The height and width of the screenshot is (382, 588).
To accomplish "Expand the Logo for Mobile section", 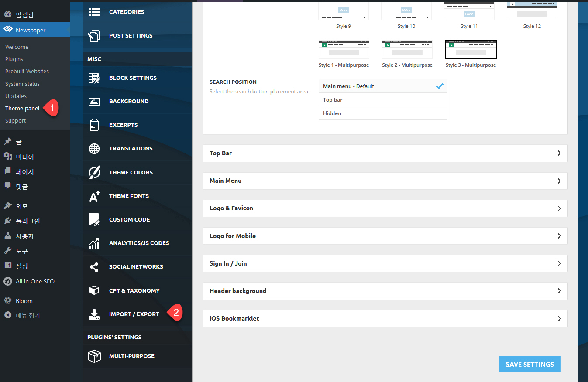I will tap(385, 236).
